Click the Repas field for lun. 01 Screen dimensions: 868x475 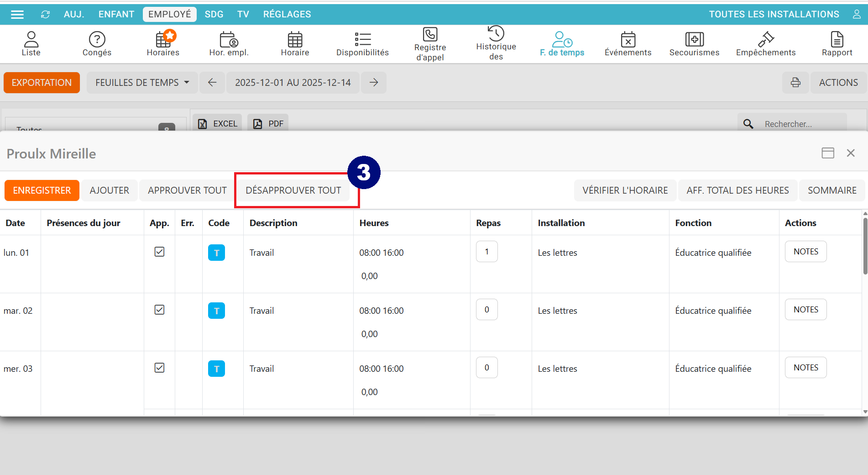click(486, 252)
